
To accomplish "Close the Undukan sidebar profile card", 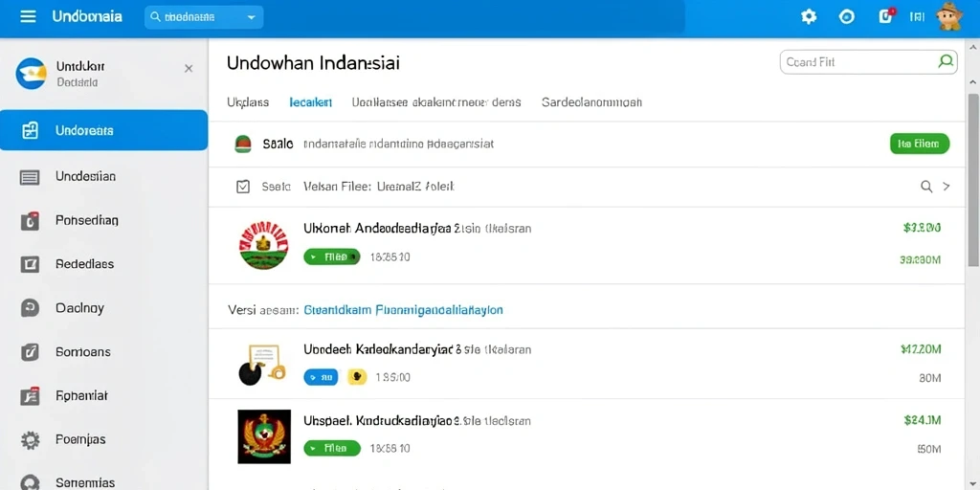I will (189, 68).
